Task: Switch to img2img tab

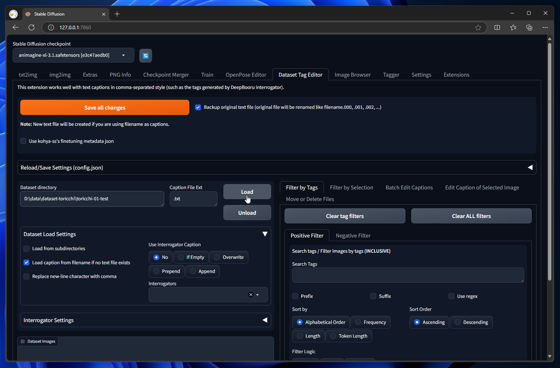Action: (x=60, y=75)
